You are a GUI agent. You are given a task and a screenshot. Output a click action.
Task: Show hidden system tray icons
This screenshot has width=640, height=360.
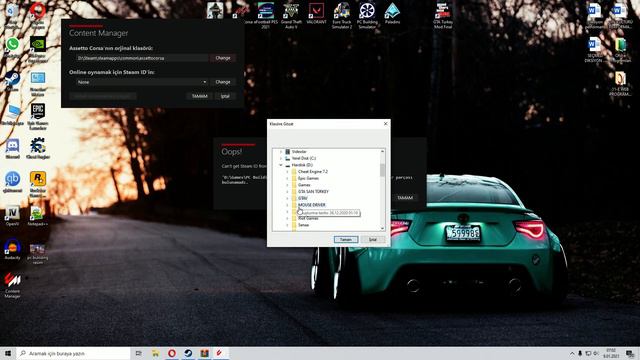572,353
